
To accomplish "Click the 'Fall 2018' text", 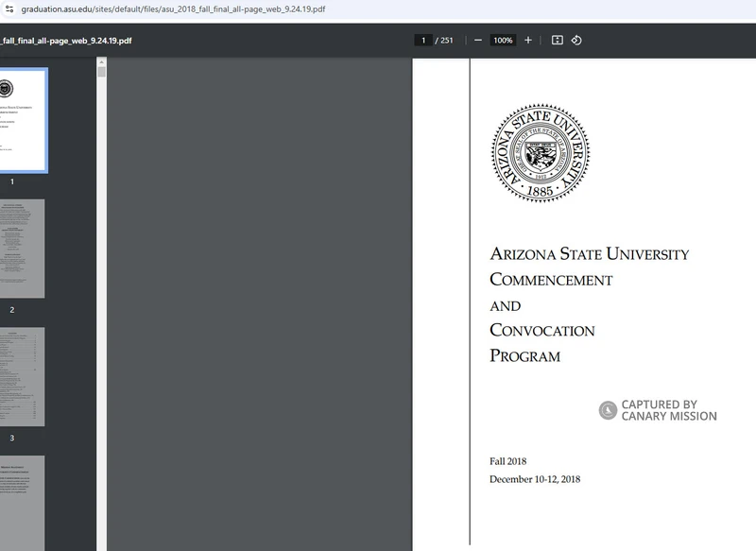I will coord(507,461).
